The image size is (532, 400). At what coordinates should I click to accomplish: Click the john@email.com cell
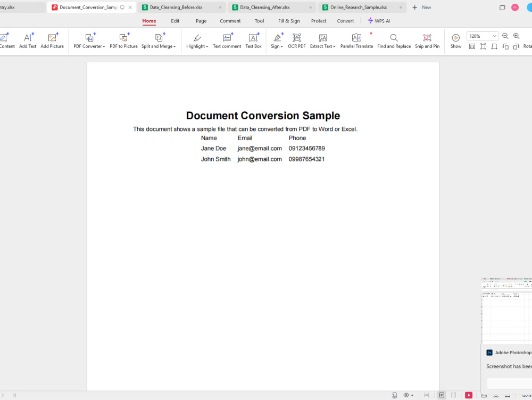tap(260, 159)
